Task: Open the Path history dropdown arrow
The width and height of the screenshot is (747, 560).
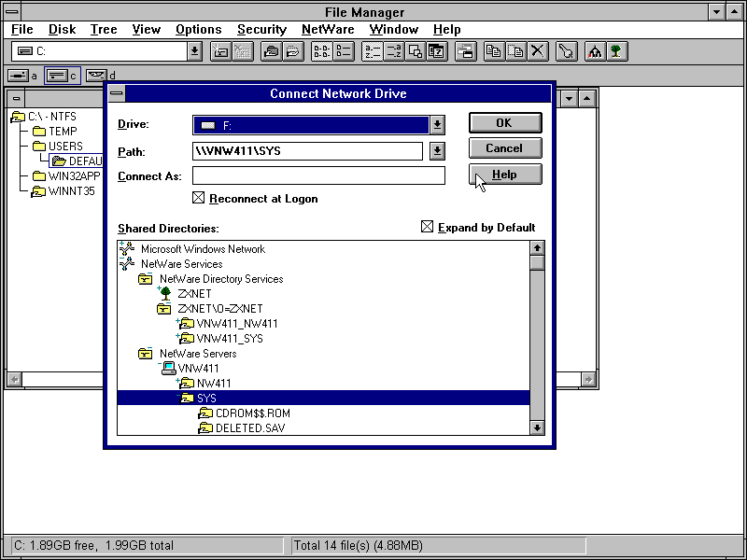Action: pyautogui.click(x=437, y=151)
